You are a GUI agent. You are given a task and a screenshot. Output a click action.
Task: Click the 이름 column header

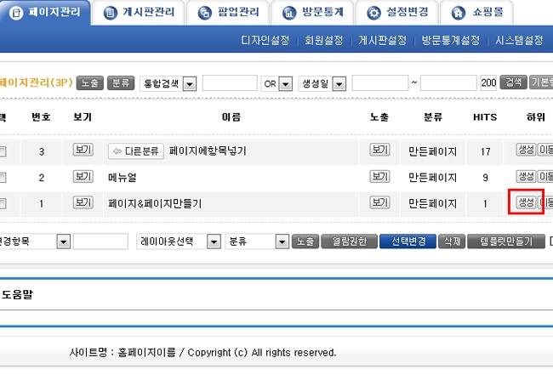click(x=231, y=117)
